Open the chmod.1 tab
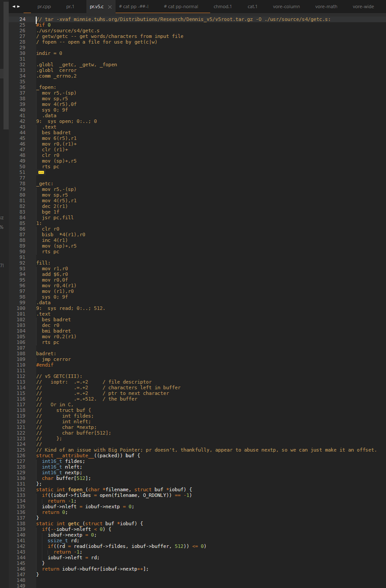Screen dimensions: 386x588 click(x=222, y=7)
